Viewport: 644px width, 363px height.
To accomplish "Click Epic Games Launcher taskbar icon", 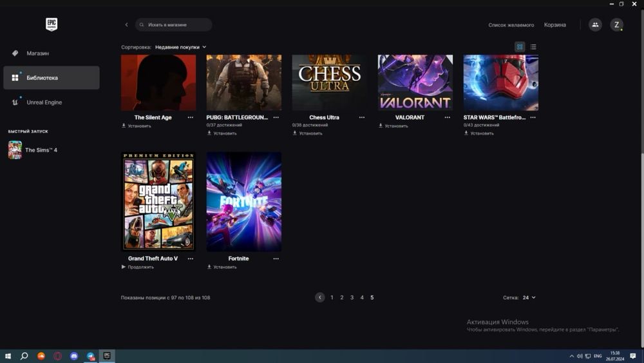I will click(107, 356).
